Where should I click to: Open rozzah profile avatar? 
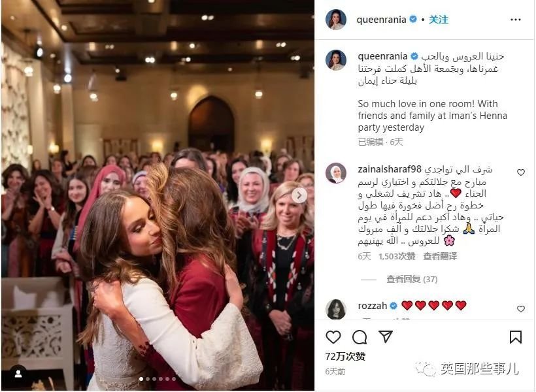(x=336, y=309)
